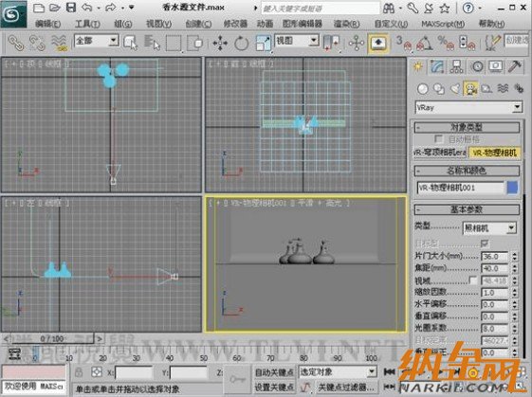The width and height of the screenshot is (532, 397).
Task: Click the Use Pivot Point Center icon
Action: click(x=331, y=44)
